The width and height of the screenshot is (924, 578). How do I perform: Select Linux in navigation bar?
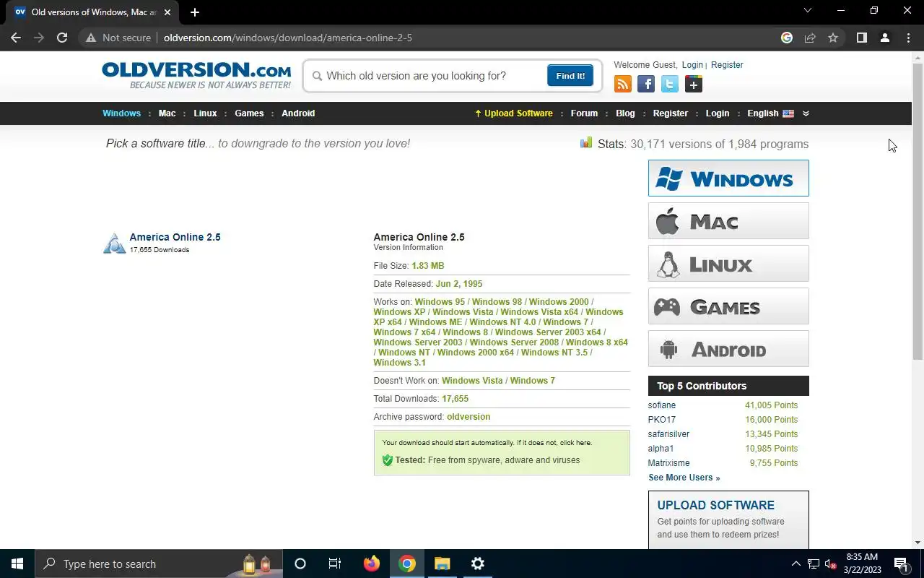[205, 113]
